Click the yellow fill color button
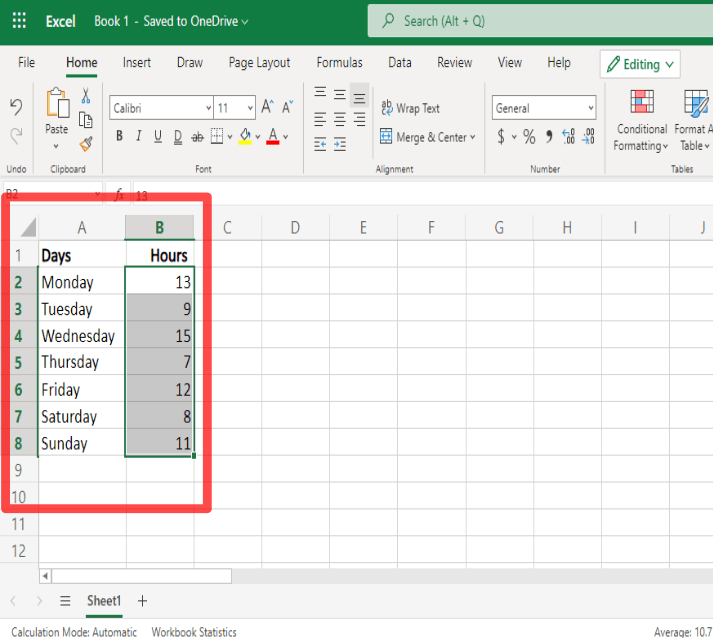Viewport: 713px width, 638px height. [245, 136]
